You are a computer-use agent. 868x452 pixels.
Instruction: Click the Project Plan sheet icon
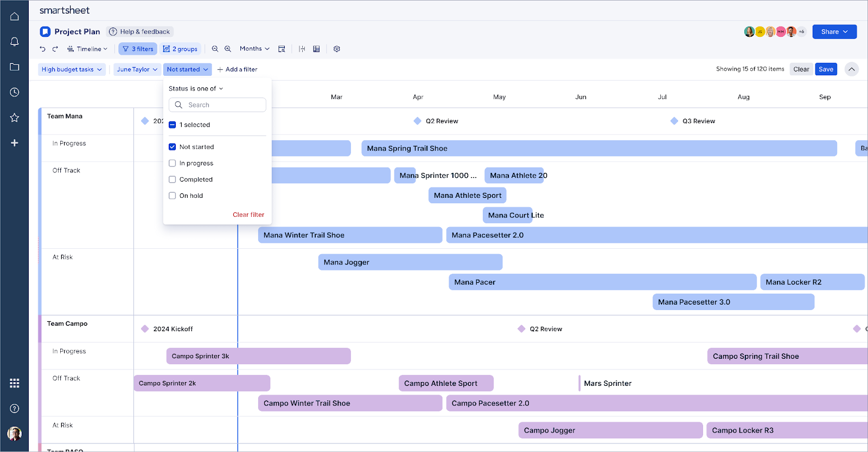tap(45, 31)
